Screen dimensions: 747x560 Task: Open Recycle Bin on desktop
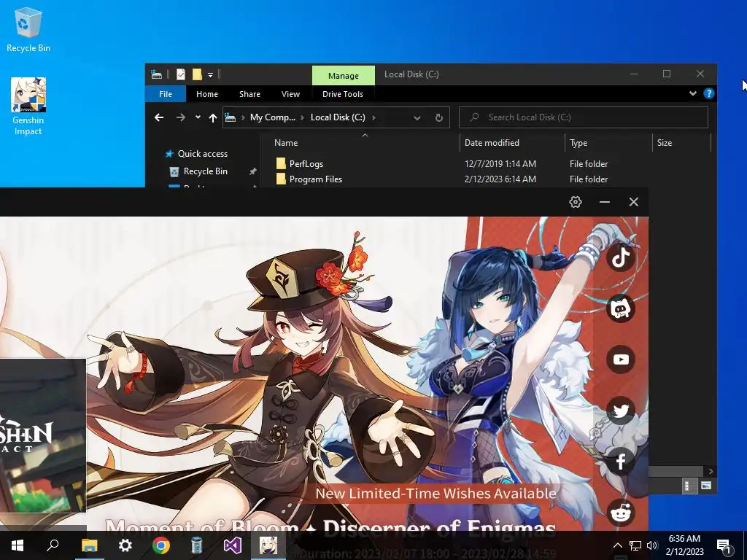28,29
